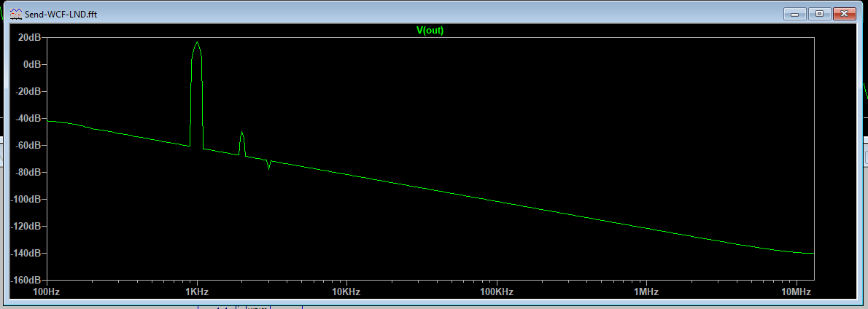Click the V(out) trace label
Screen dimensions: 868x309
pos(430,31)
